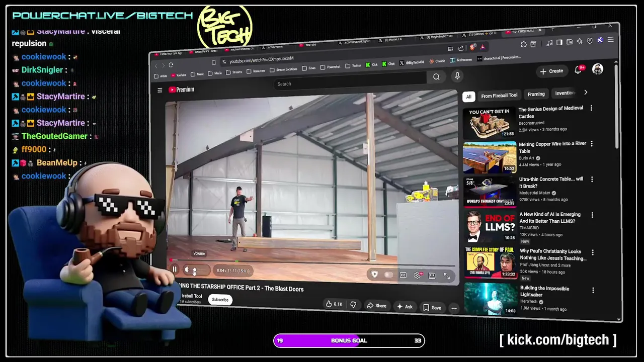Dislike the video with the thumbs down
The image size is (644, 362).
tap(353, 305)
